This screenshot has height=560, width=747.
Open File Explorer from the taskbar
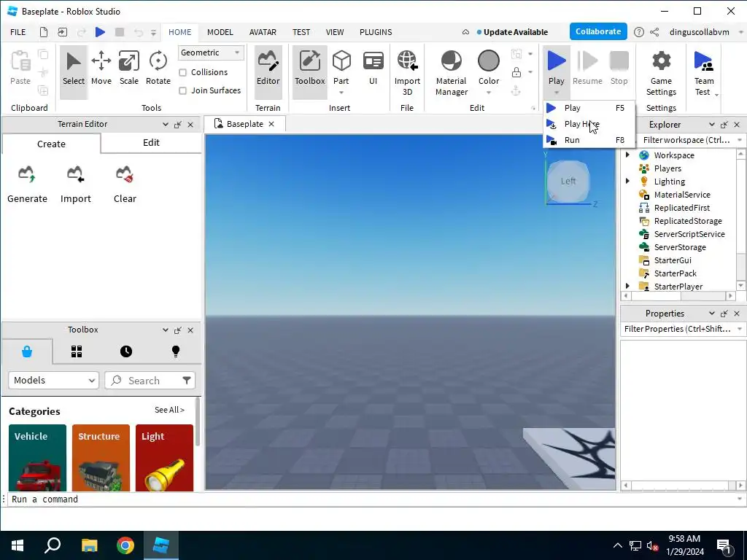pos(89,545)
